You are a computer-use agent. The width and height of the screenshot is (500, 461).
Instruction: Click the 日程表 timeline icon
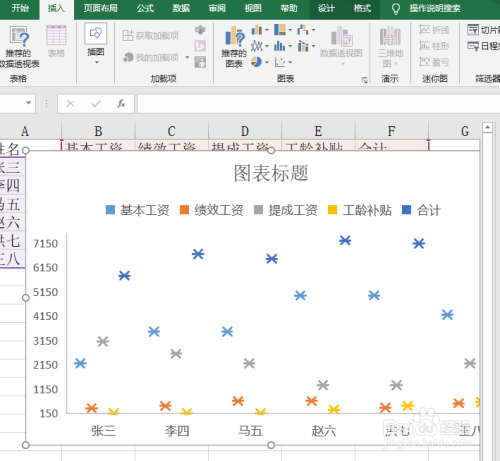tap(473, 46)
